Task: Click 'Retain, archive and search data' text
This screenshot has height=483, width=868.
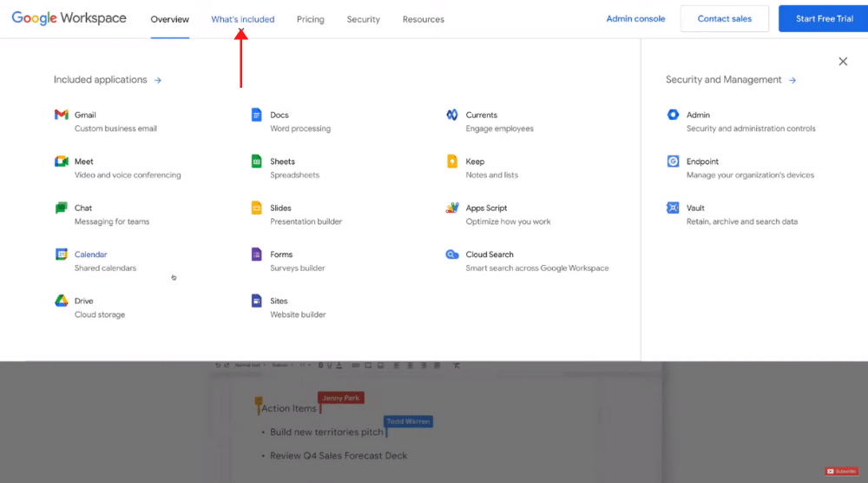Action: click(x=742, y=222)
